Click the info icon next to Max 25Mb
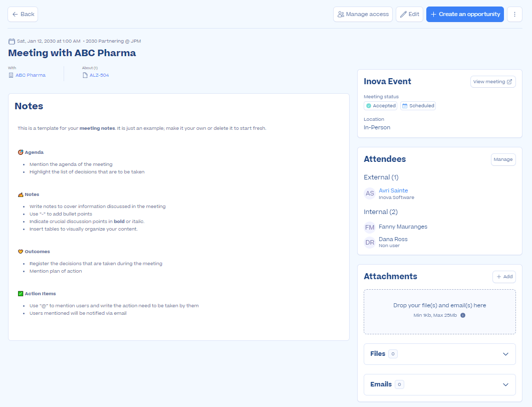 click(x=462, y=315)
